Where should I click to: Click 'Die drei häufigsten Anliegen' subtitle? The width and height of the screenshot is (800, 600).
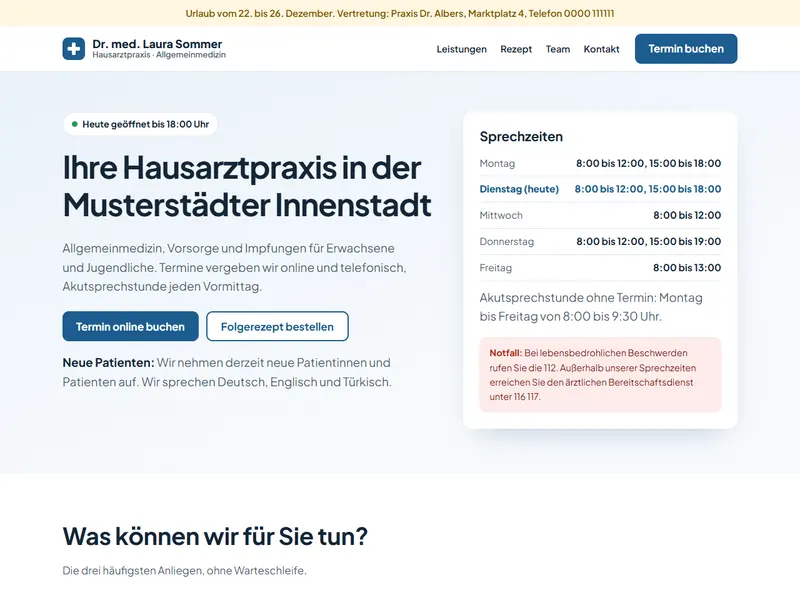(x=184, y=570)
